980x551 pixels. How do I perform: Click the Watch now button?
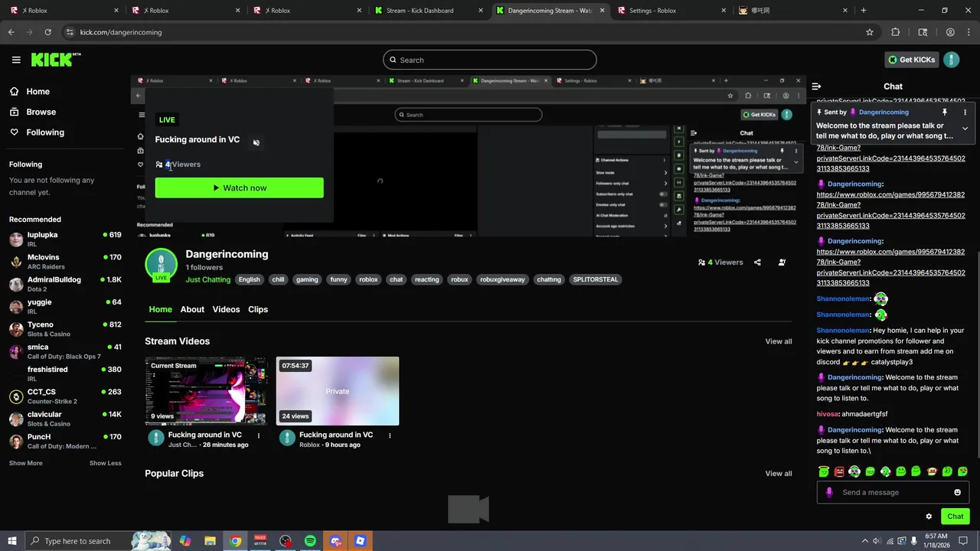pyautogui.click(x=239, y=187)
